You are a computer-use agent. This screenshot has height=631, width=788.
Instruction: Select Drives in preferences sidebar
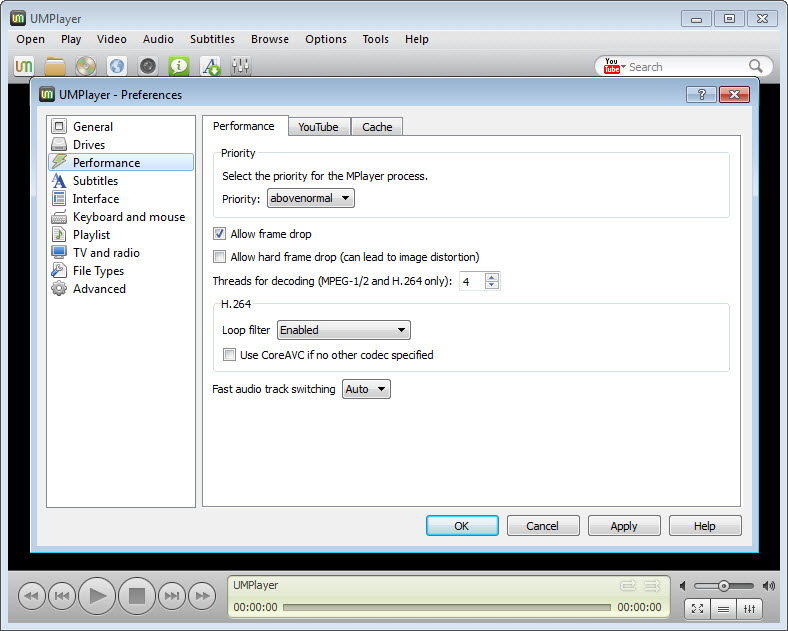[121, 145]
